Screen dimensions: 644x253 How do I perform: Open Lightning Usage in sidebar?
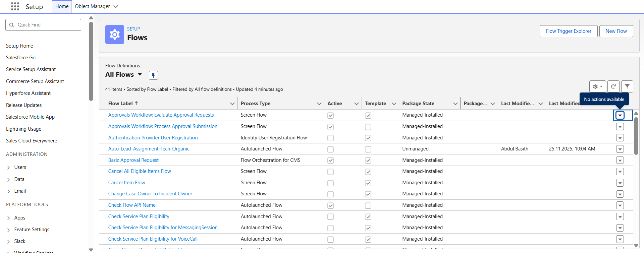click(x=23, y=129)
